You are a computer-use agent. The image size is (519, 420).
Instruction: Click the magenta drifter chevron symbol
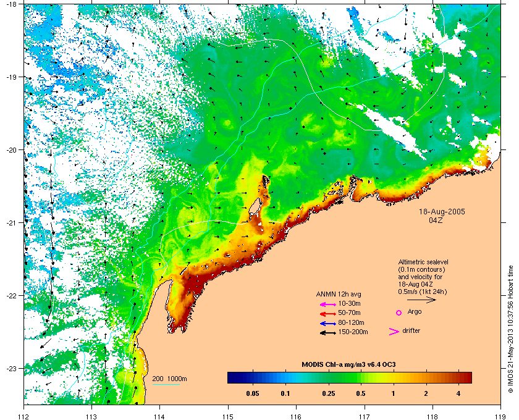coord(394,332)
